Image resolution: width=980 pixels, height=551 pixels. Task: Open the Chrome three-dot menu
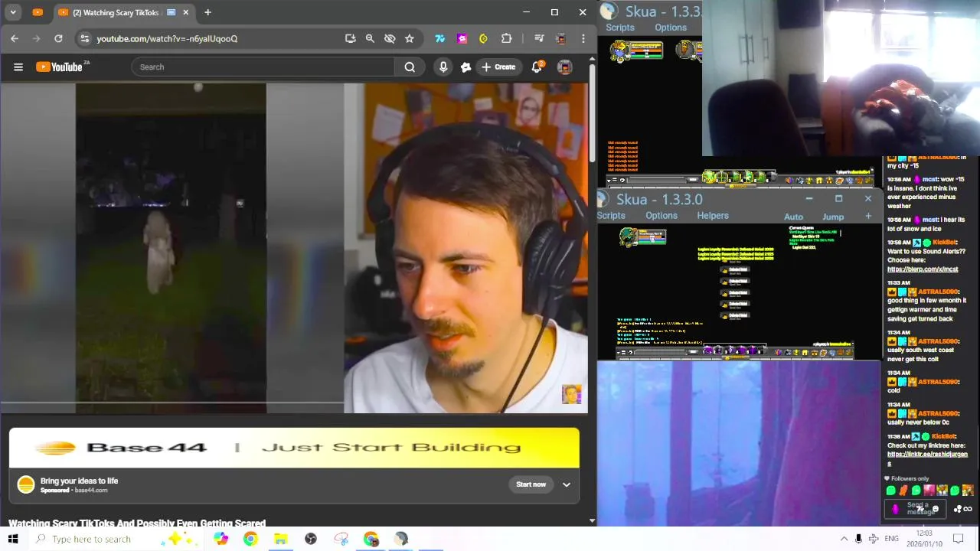(583, 38)
